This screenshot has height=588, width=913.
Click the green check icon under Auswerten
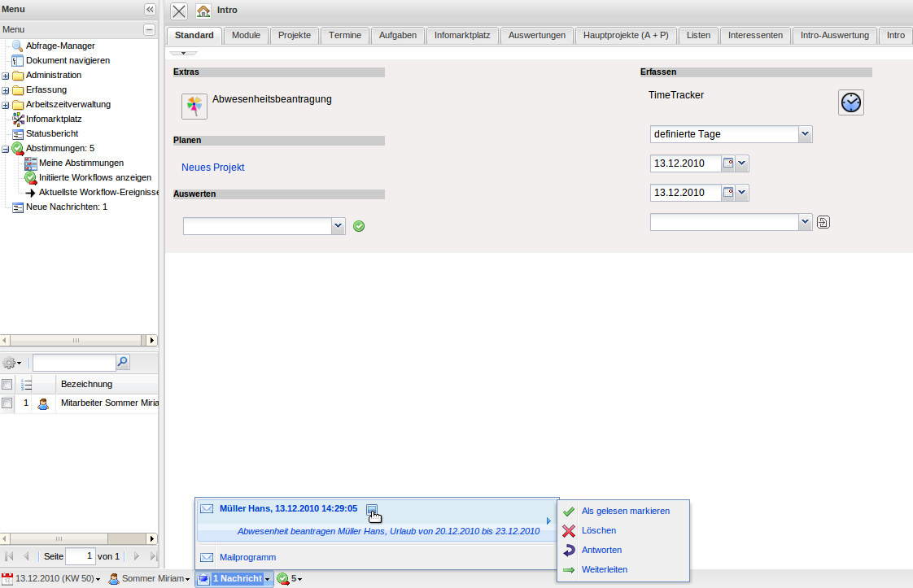[359, 226]
